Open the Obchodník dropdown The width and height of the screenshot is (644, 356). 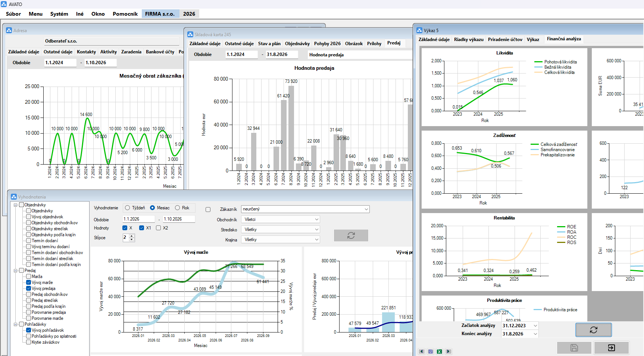(x=317, y=219)
